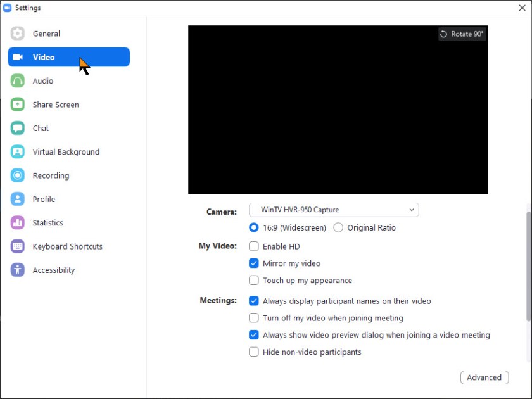
Task: Disable Mirror my video
Action: 253,263
